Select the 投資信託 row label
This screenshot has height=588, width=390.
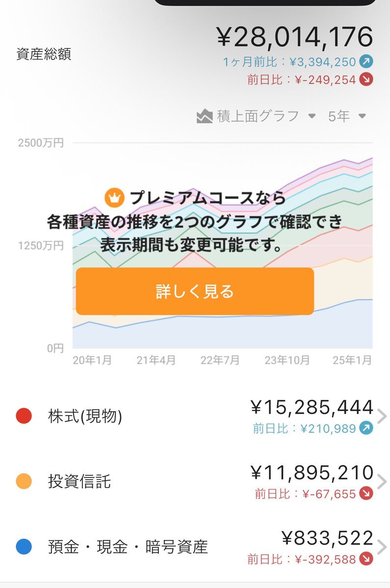click(79, 482)
